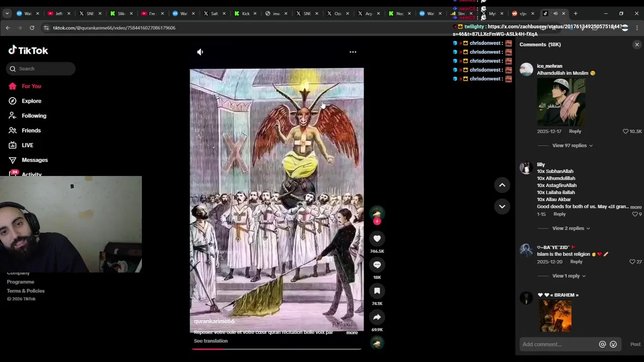Open the emoji picker icon
Viewport: 644px width, 362px height.
(x=613, y=344)
